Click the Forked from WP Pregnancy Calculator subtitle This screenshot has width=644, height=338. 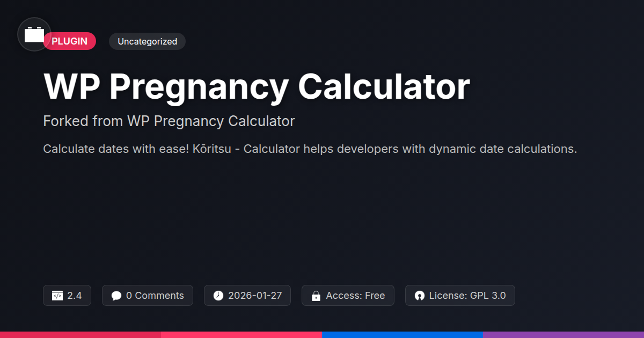(x=169, y=121)
